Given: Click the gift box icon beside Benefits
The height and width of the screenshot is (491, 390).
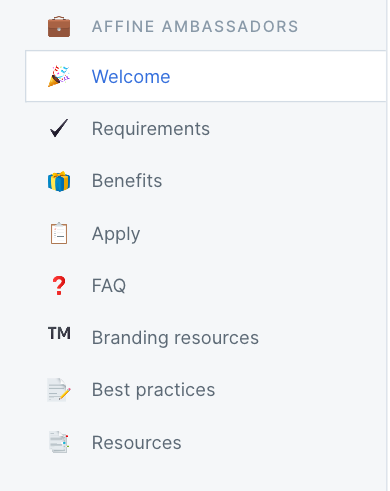Looking at the screenshot, I should 59,181.
